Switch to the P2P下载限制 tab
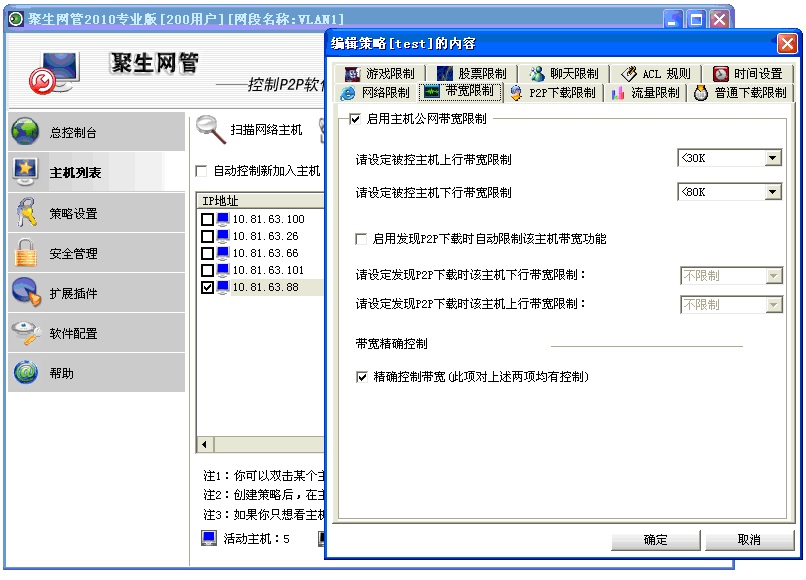 pos(552,93)
